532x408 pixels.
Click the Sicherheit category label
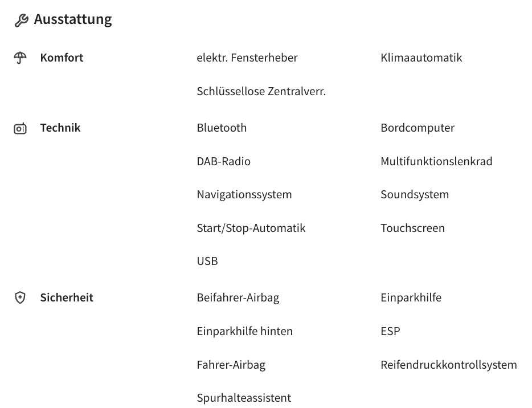pos(67,297)
